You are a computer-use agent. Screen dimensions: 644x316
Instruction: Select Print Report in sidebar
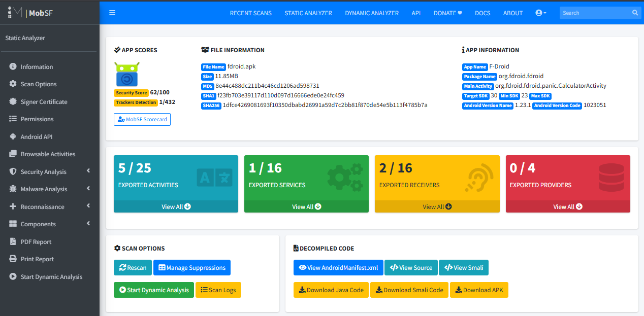click(37, 259)
